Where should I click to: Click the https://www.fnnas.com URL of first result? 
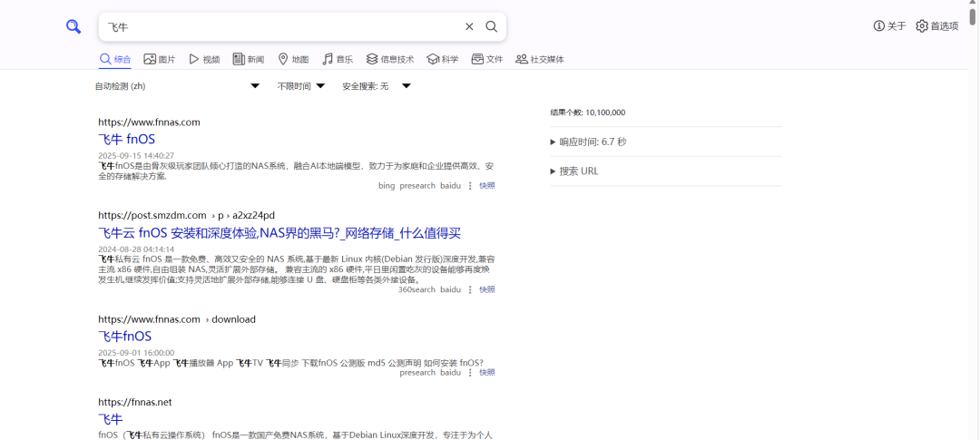point(150,122)
